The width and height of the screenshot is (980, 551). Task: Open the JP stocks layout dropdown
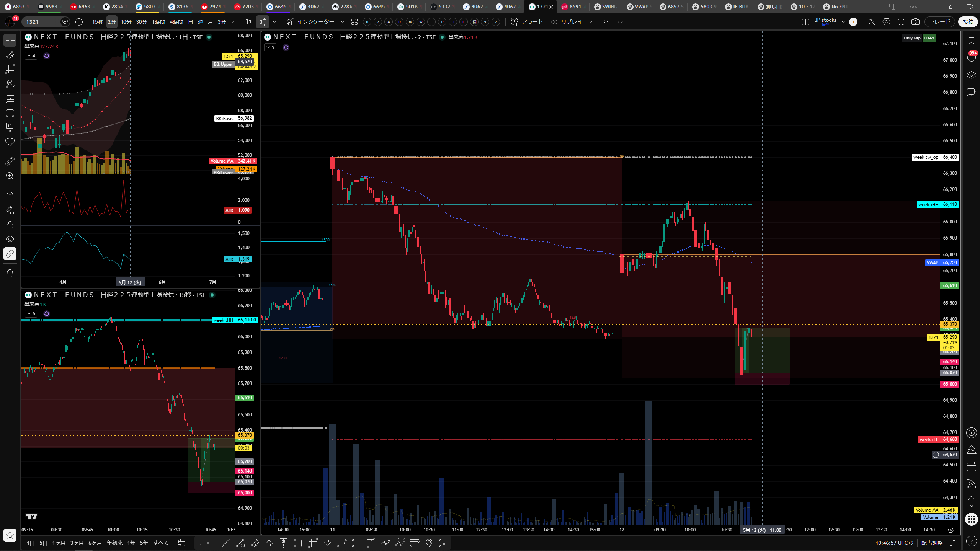(x=843, y=22)
